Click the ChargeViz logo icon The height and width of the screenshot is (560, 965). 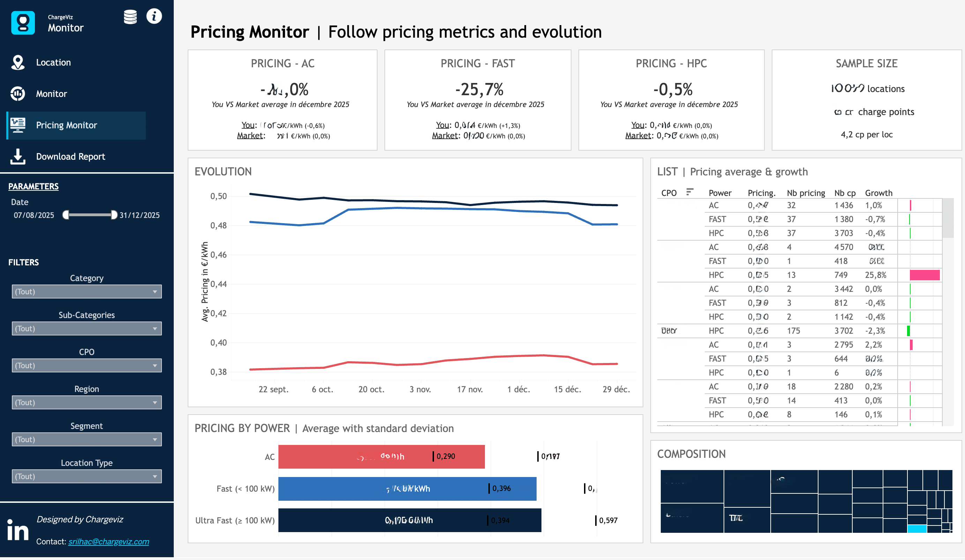click(23, 23)
